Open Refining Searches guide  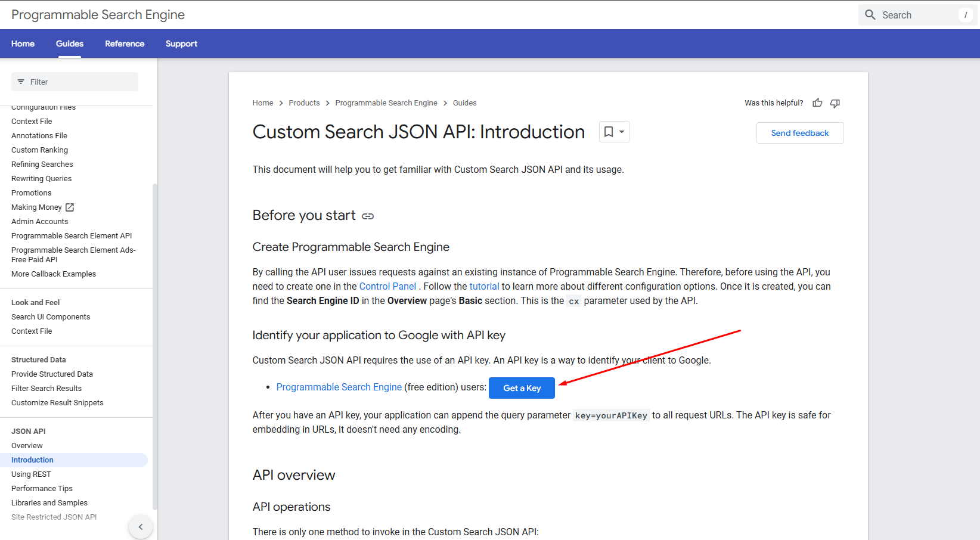click(x=42, y=165)
